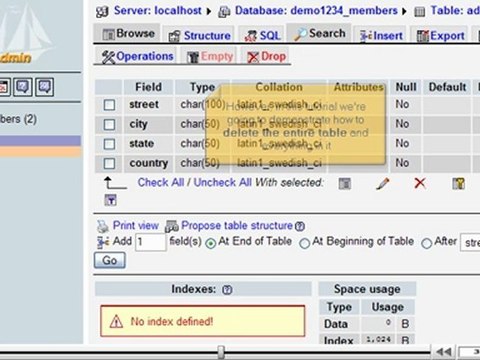Click the rewind playback button
Screen dimensions: 480x360
click(x=444, y=352)
